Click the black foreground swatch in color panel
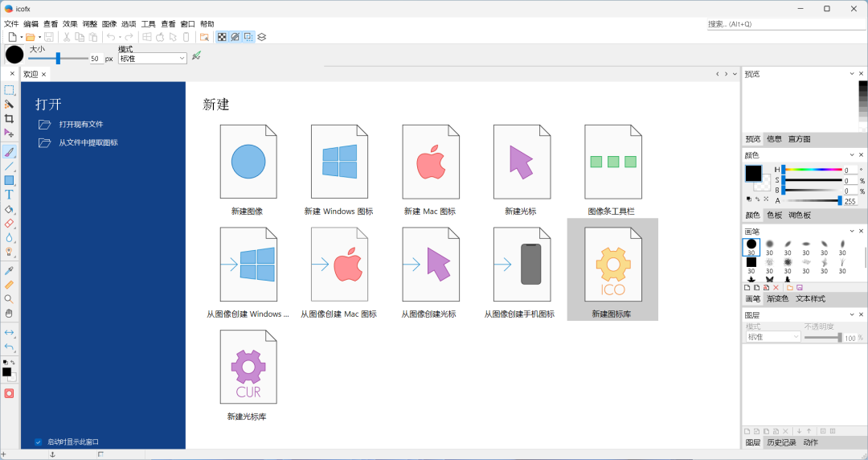 pos(753,174)
